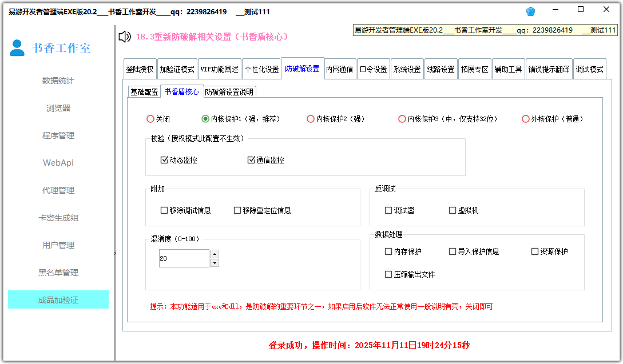Image resolution: width=623 pixels, height=364 pixels.
Task: Select 用户管理 in the sidebar
Action: (x=58, y=245)
